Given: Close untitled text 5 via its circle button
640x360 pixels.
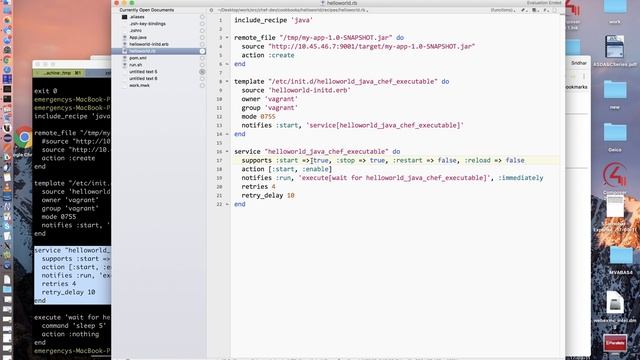Looking at the screenshot, I should coord(202,71).
